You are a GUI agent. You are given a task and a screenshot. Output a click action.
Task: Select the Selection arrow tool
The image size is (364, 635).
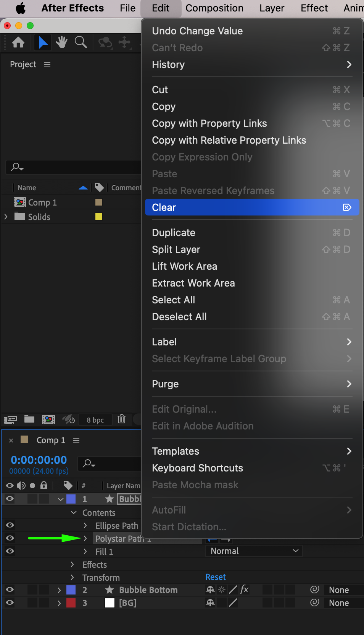[x=43, y=42]
